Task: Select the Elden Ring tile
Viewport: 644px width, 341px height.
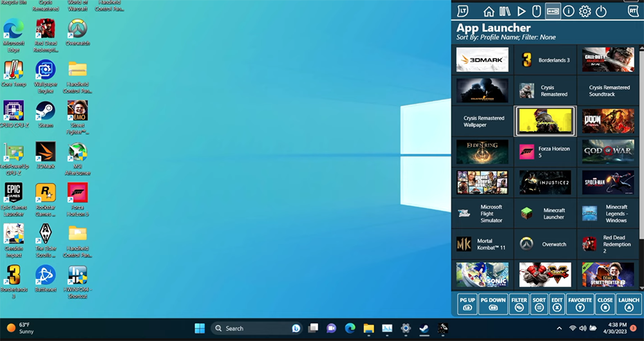Action: tap(482, 152)
